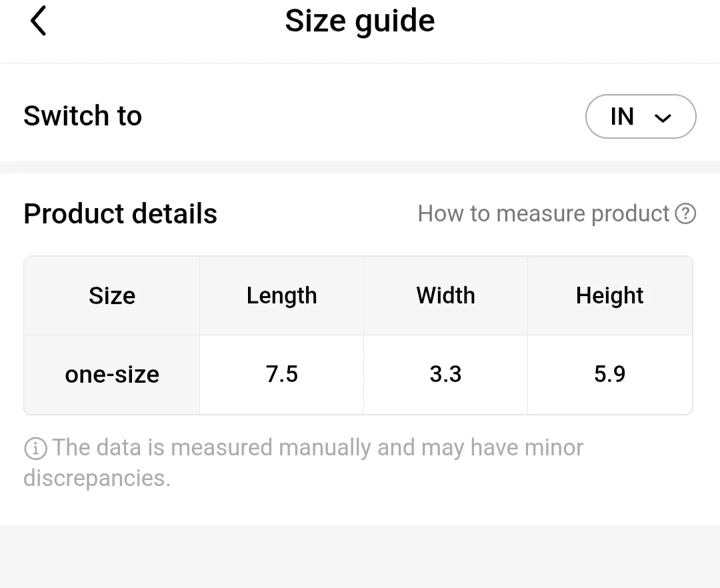Click the 3.3 width value cell
The width and height of the screenshot is (720, 588).
click(445, 375)
